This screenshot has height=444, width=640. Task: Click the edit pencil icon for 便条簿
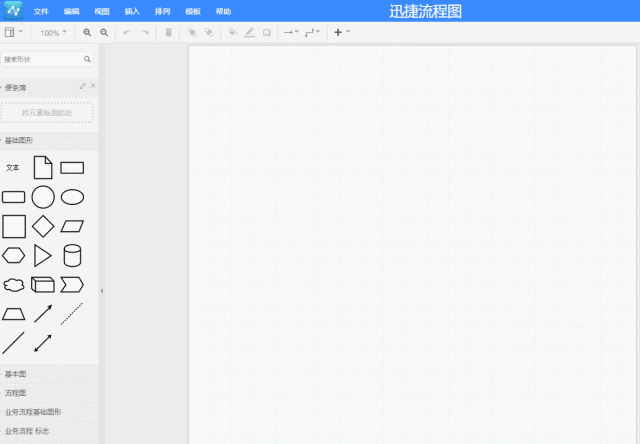coord(83,86)
